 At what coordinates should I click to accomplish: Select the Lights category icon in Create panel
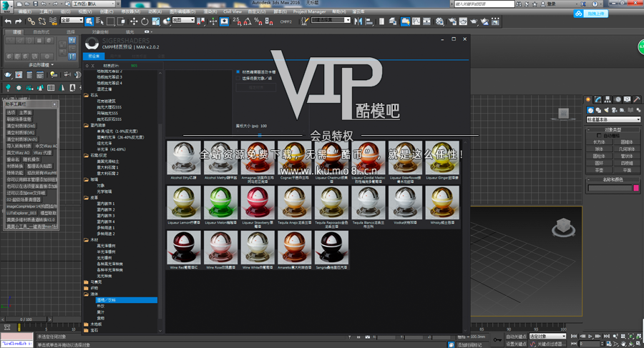click(x=606, y=110)
